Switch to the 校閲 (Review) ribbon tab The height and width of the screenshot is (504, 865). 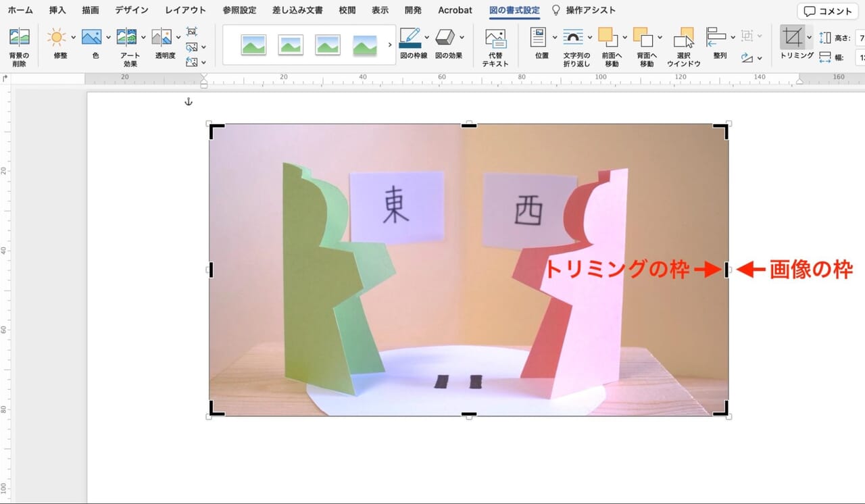coord(347,10)
